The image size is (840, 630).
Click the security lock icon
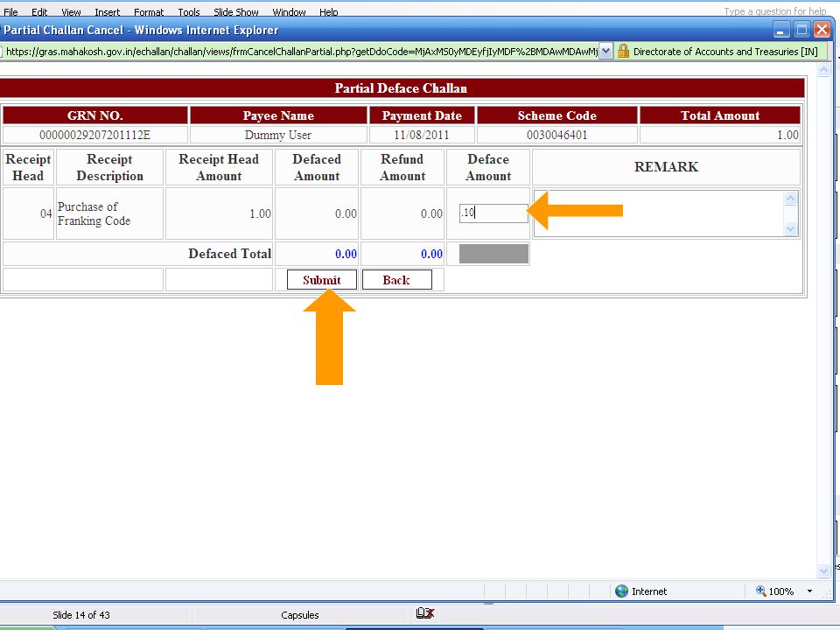(622, 52)
